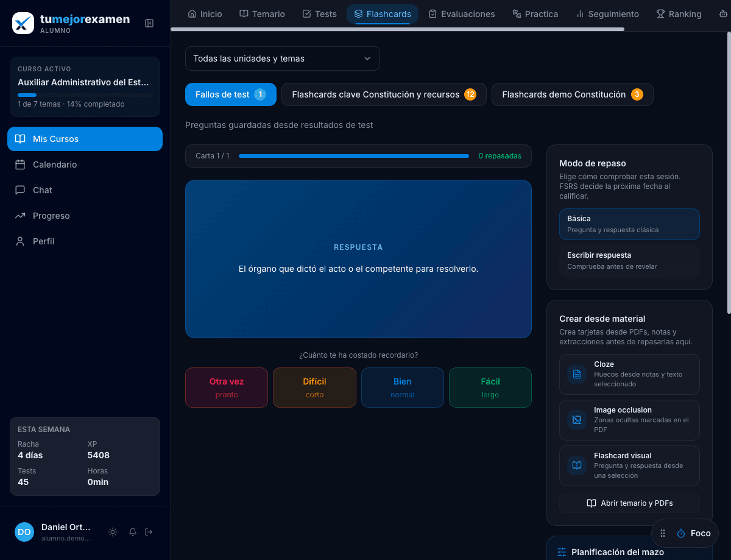Click the grip handle beside Foco
This screenshot has height=560, width=731.
point(663,533)
